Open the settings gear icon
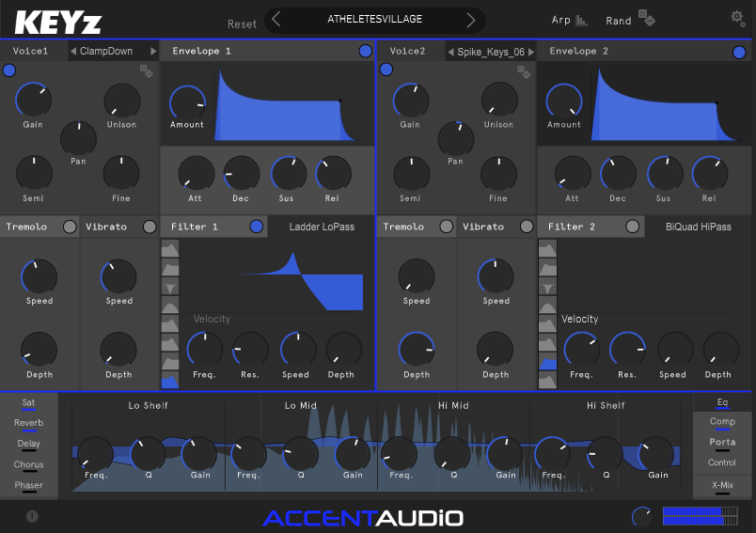Image resolution: width=756 pixels, height=533 pixels. [738, 18]
